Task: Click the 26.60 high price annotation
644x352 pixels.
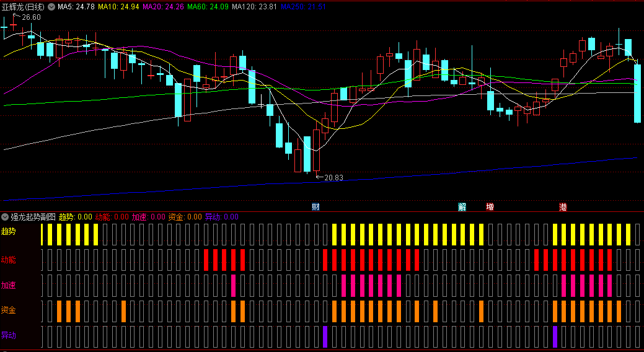Action: [x=31, y=17]
